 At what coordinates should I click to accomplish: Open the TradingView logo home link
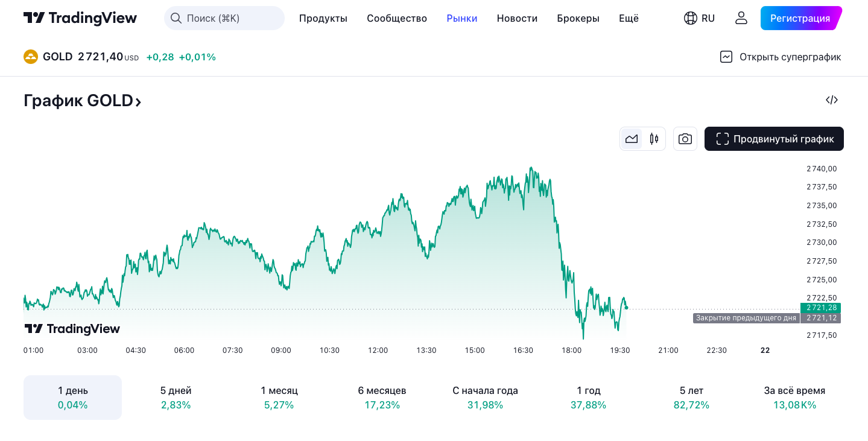coord(80,18)
